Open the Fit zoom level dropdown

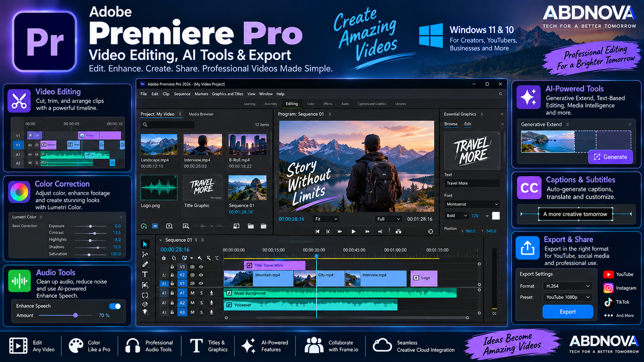point(326,219)
